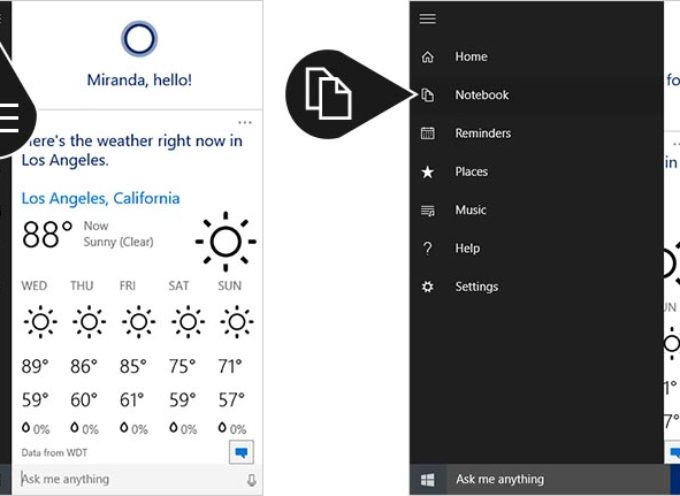Click the Settings gear icon
This screenshot has width=680, height=496.
pos(428,287)
